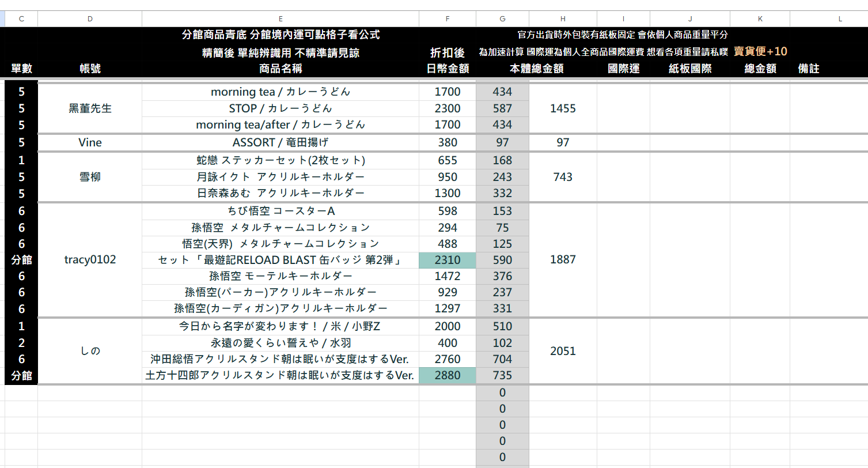Select column header K
The height and width of the screenshot is (468, 868).
pyautogui.click(x=760, y=18)
